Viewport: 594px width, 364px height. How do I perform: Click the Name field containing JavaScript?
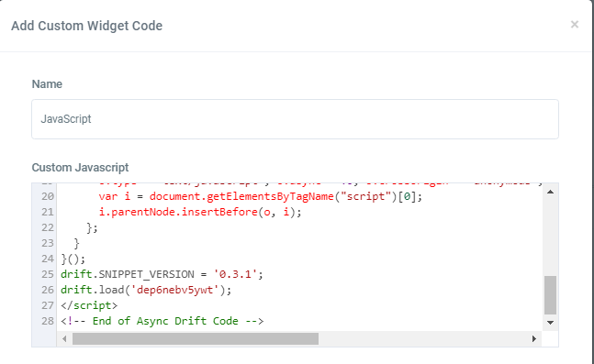click(x=295, y=119)
